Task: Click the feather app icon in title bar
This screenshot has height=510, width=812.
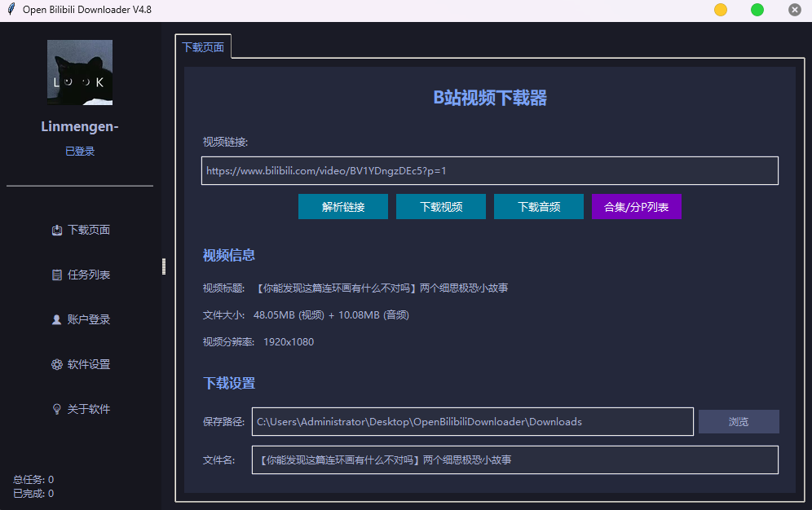Action: pos(11,9)
